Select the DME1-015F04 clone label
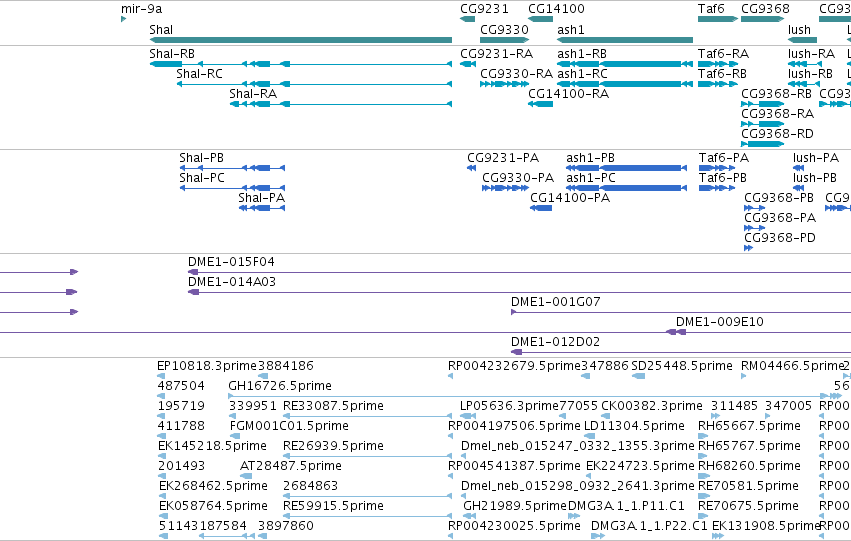 [231, 262]
